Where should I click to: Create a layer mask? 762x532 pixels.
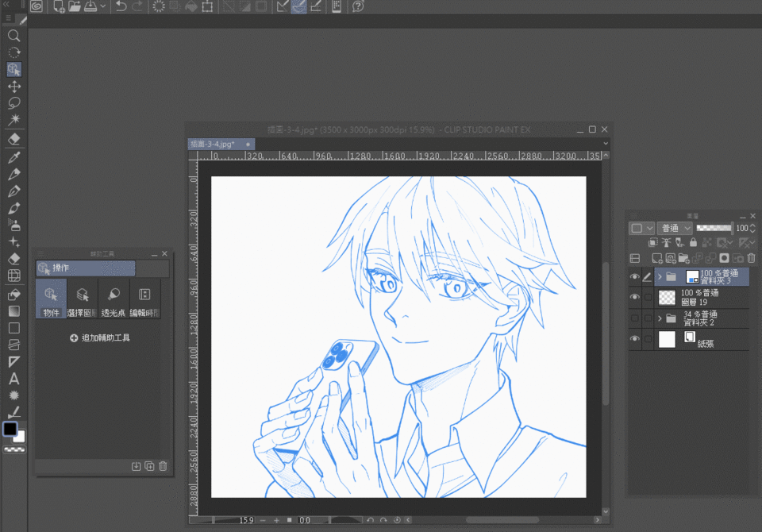pos(724,258)
